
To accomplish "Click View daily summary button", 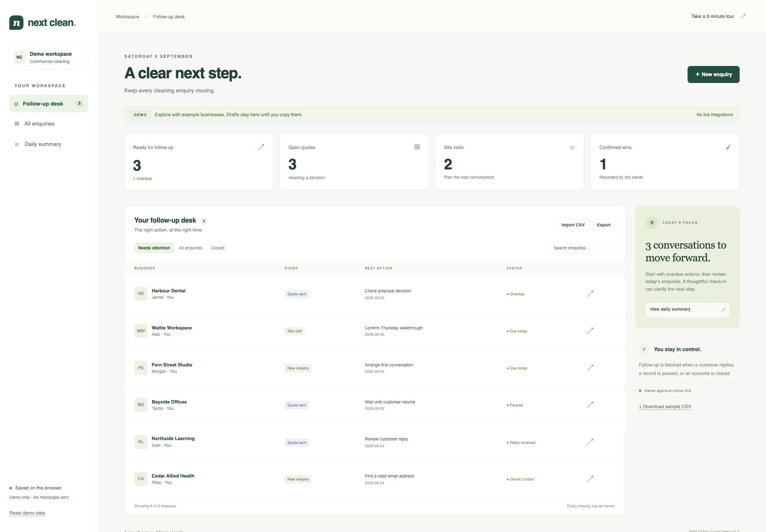I will point(687,310).
